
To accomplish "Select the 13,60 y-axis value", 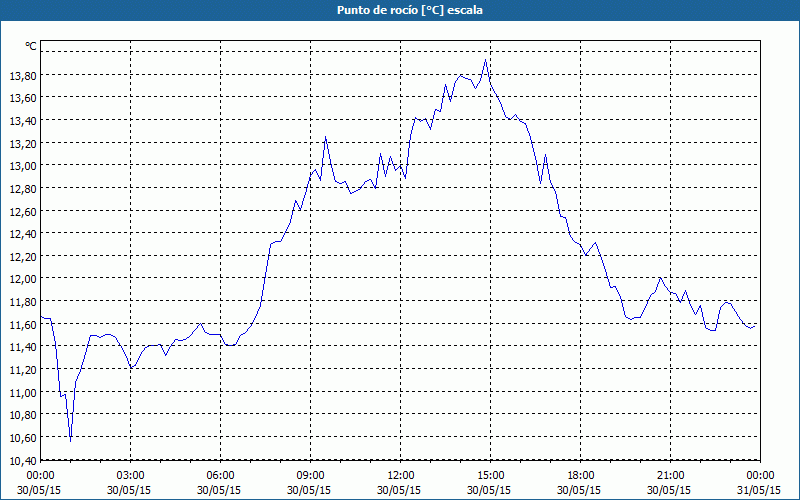I will 23,98.
